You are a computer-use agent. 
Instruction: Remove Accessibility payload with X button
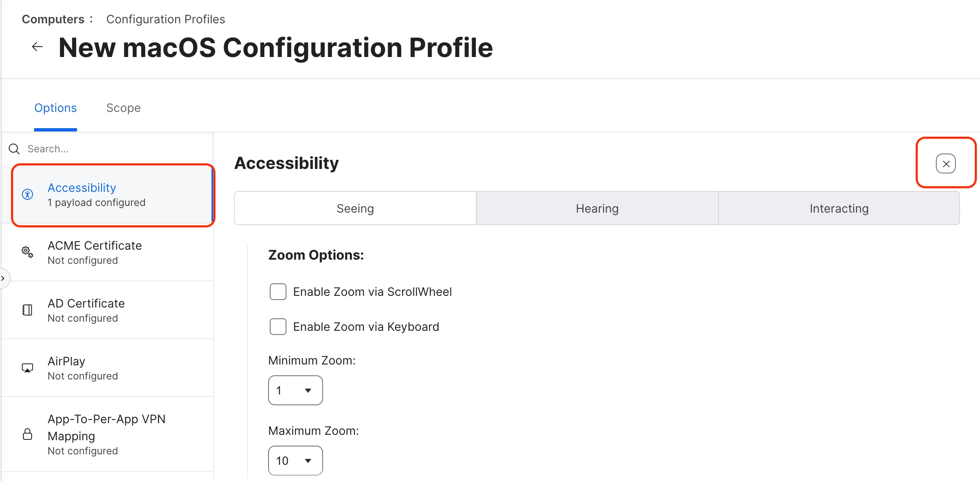(946, 164)
